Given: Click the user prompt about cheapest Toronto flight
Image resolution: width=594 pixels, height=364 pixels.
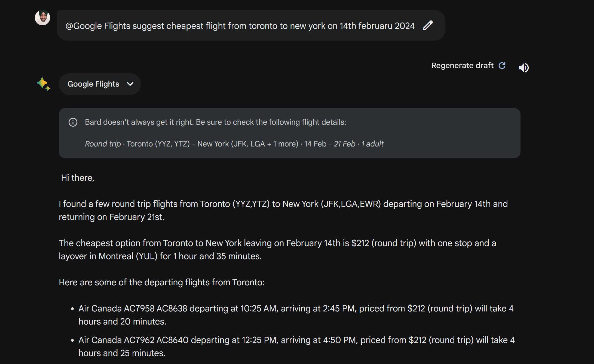Looking at the screenshot, I should tap(240, 26).
